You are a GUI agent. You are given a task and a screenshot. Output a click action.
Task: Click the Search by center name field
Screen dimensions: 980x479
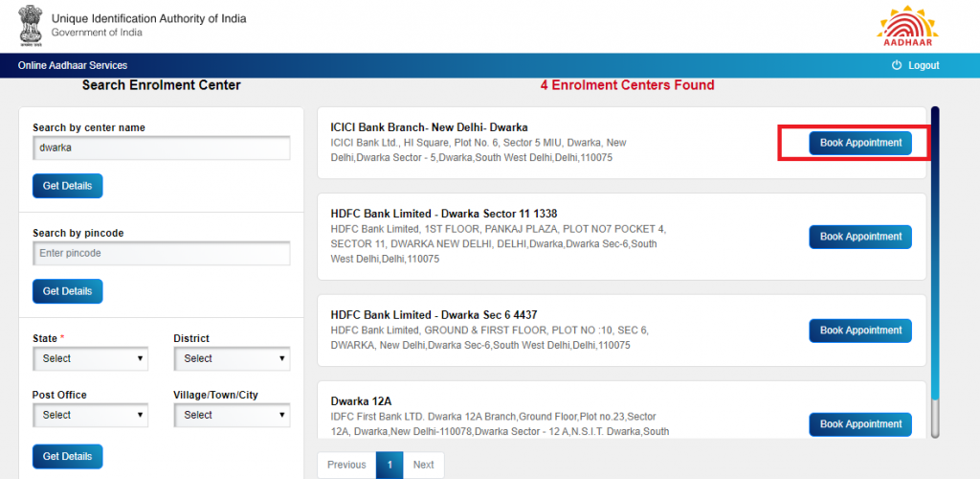pos(161,148)
